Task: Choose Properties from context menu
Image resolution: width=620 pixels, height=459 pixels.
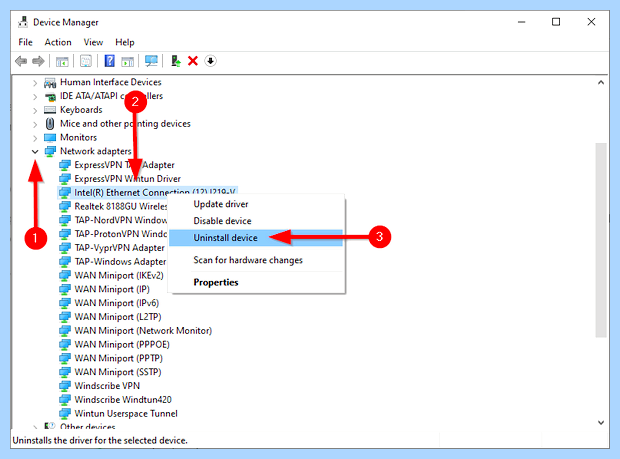Action: pyautogui.click(x=256, y=282)
